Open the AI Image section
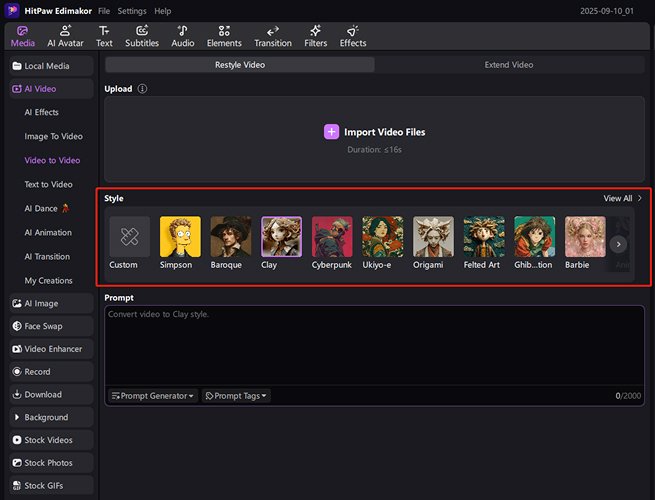 point(51,303)
